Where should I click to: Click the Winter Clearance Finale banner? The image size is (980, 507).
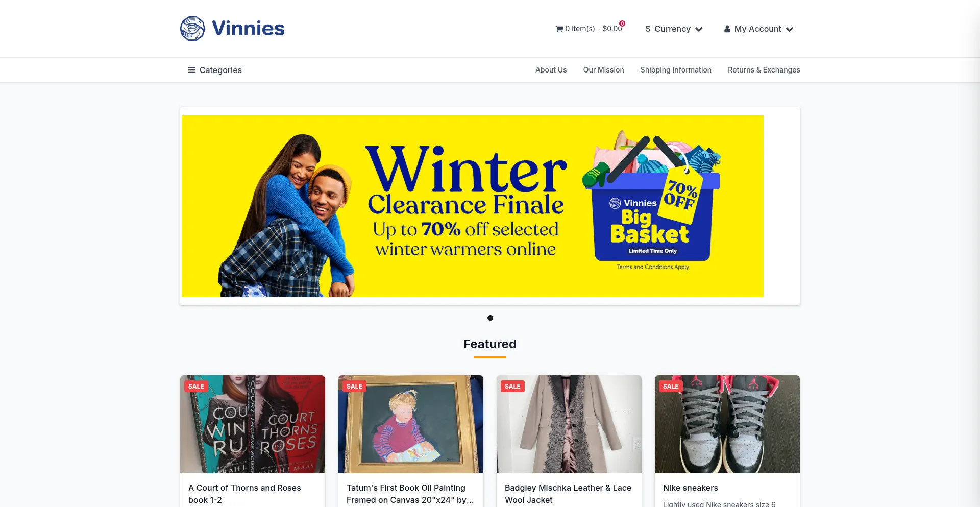tap(473, 206)
